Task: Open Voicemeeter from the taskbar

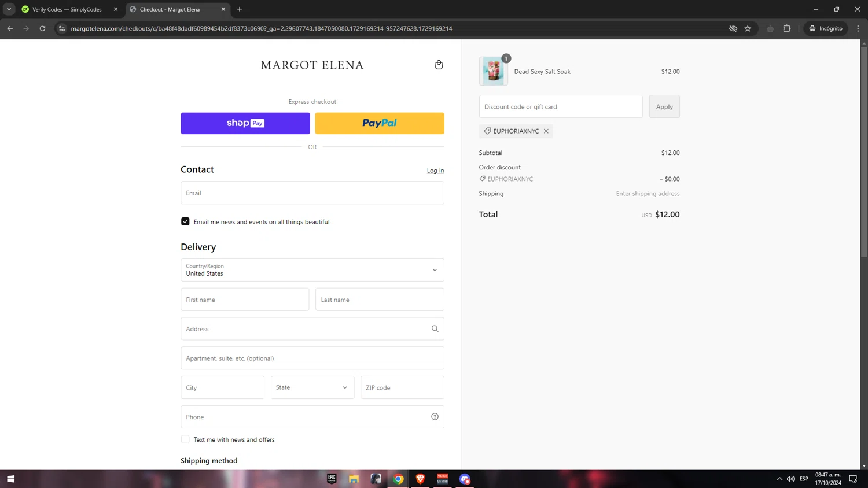Action: (x=443, y=479)
